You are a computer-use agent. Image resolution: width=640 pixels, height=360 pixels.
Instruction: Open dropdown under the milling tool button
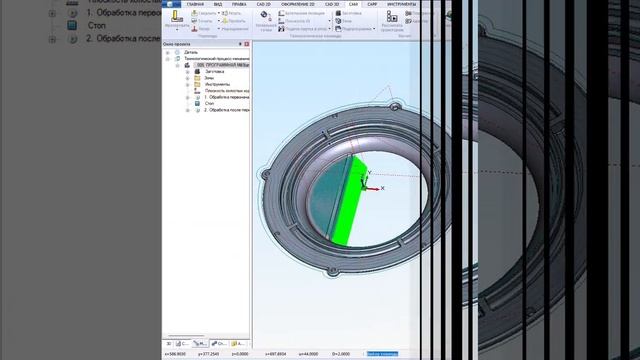point(177,30)
